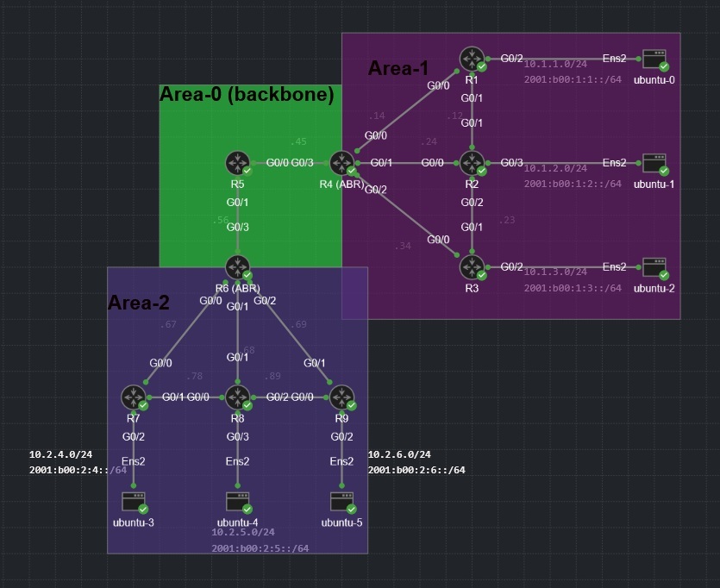Click the .34 link label

coord(403,246)
